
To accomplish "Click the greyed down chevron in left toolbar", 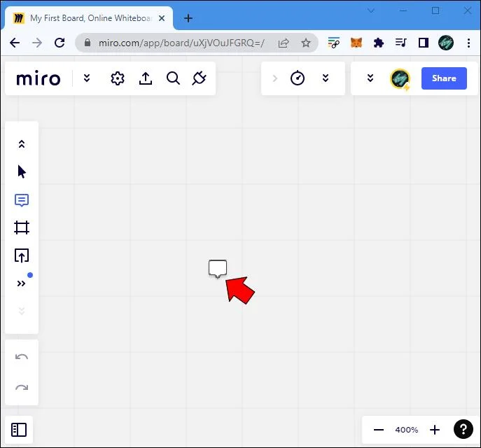I will [22, 311].
